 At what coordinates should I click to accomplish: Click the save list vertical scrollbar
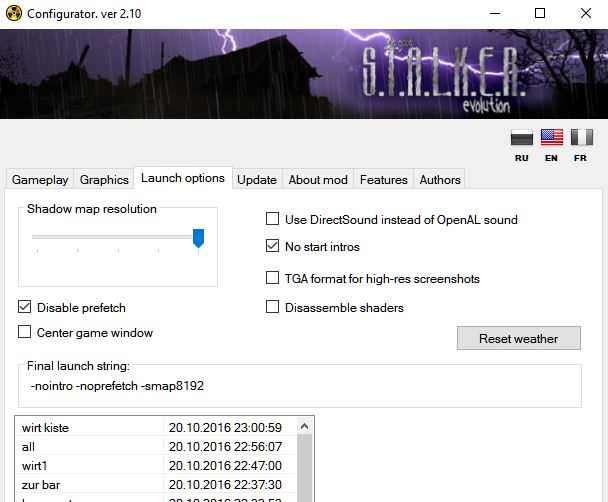coord(304,467)
